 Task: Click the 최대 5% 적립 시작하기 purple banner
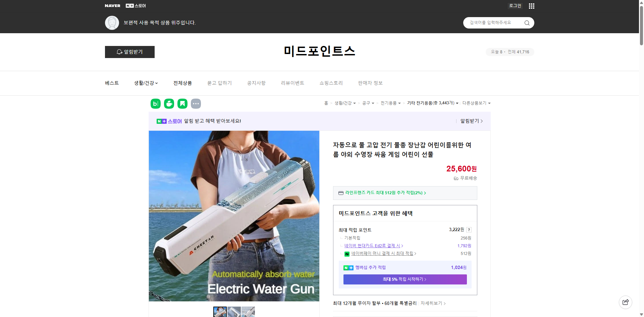coord(405,279)
